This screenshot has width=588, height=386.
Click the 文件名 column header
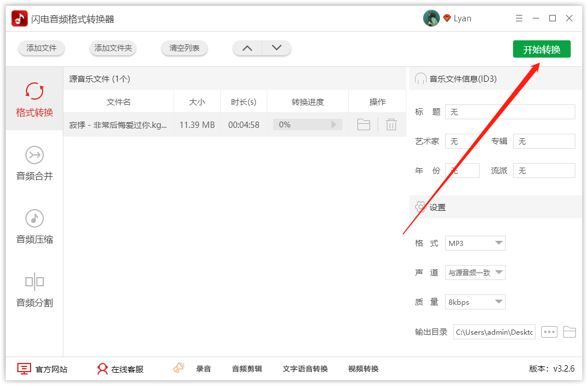click(x=119, y=102)
